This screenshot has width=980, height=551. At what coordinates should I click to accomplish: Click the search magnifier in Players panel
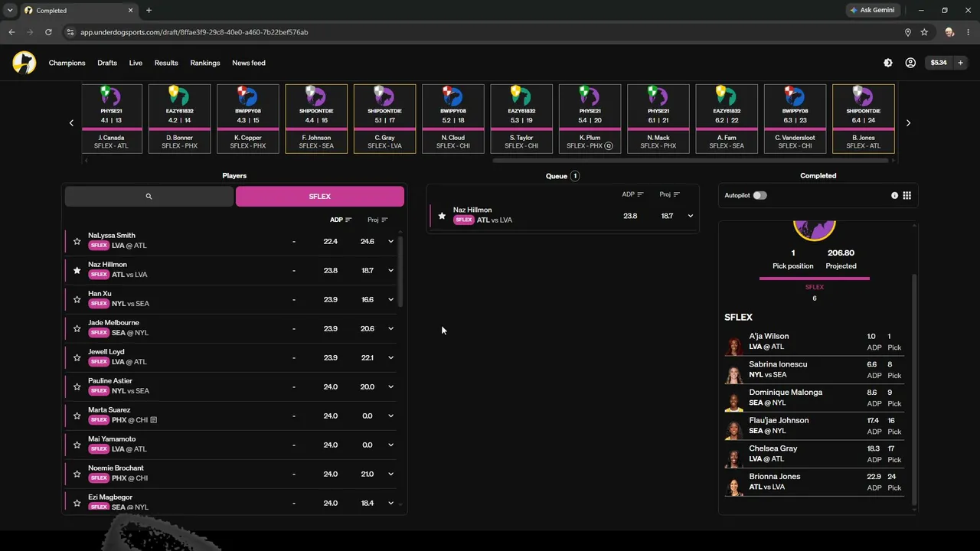(149, 197)
